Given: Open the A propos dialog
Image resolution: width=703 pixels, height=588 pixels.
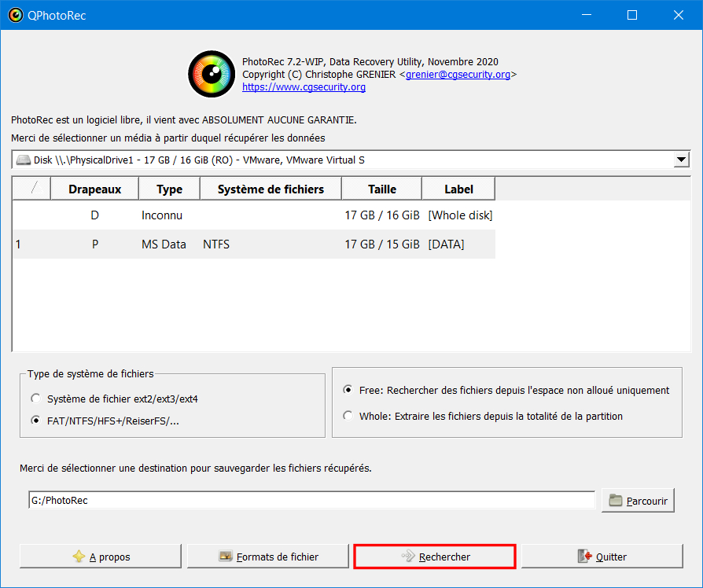Looking at the screenshot, I should [x=101, y=557].
